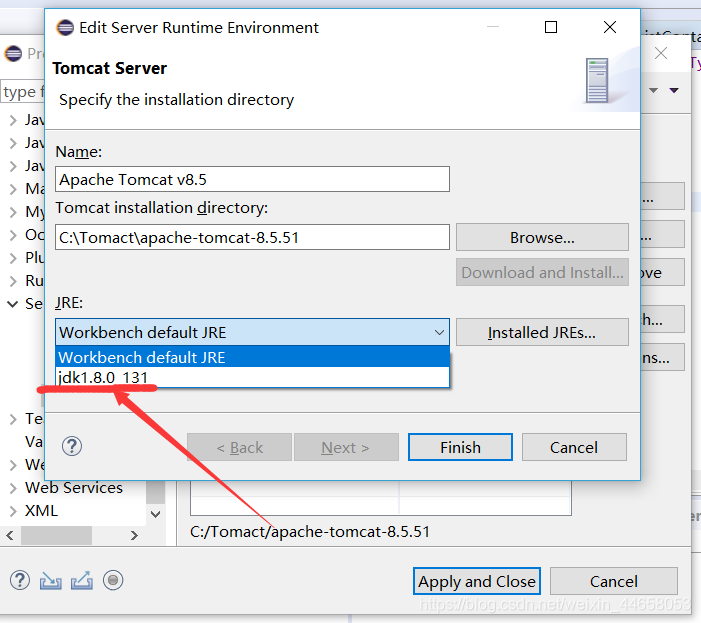Collapse the Server tree node
Screen dimensions: 701x623
(x=13, y=304)
